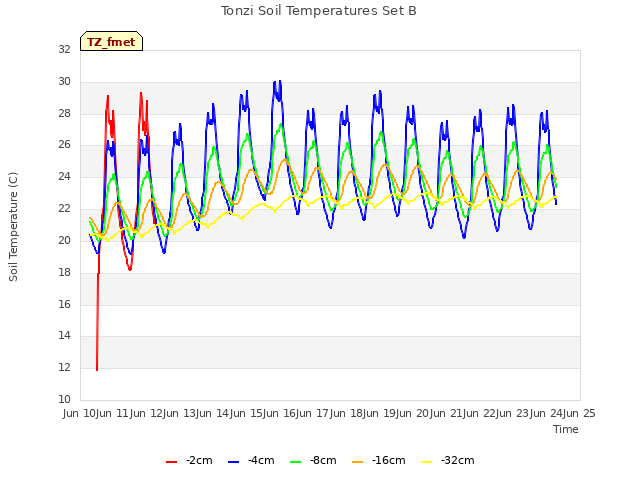Click the yellow -32cm legend swatch
The image size is (640, 480).
[427, 462]
